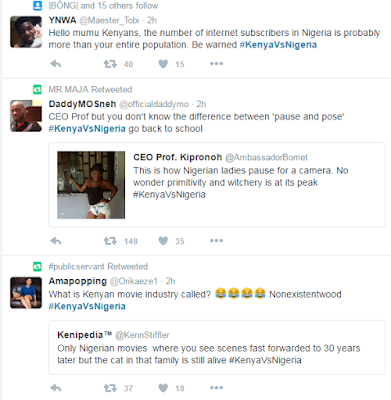This screenshot has height=400, width=391.
Task: Reply to YNWA's tweet about internet subscribers
Action: (56, 64)
